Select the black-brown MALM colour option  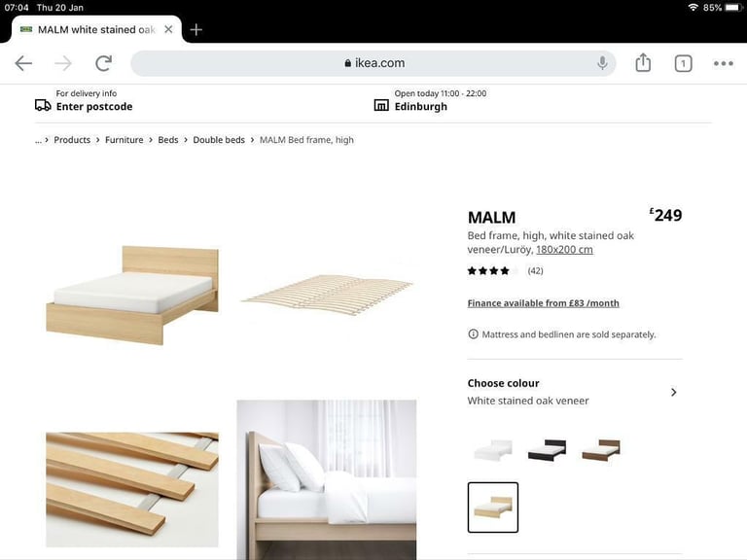547,449
